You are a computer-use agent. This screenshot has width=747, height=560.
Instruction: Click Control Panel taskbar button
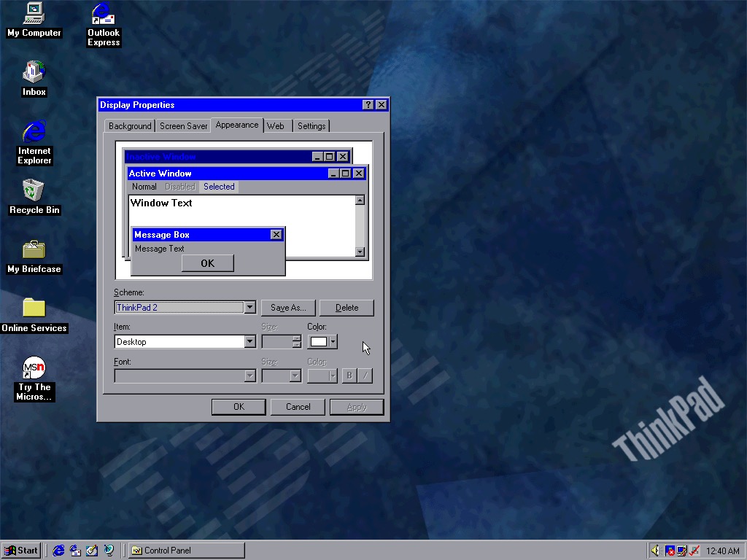coord(186,551)
